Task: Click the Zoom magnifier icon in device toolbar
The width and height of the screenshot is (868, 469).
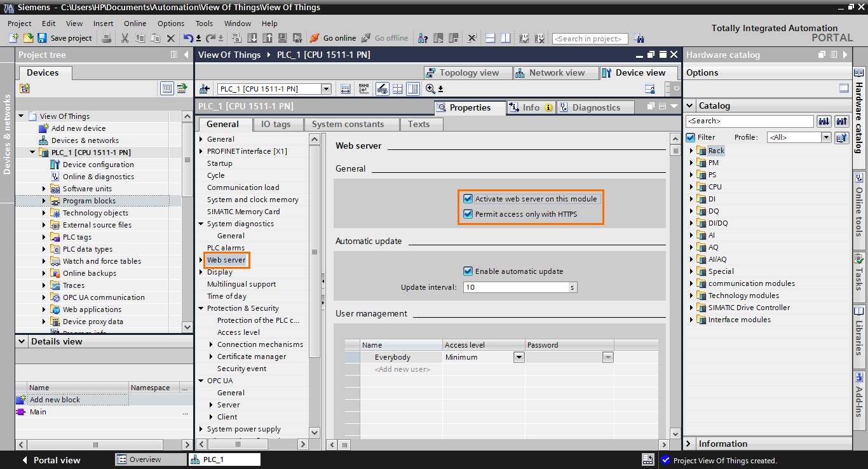Action: coord(431,89)
